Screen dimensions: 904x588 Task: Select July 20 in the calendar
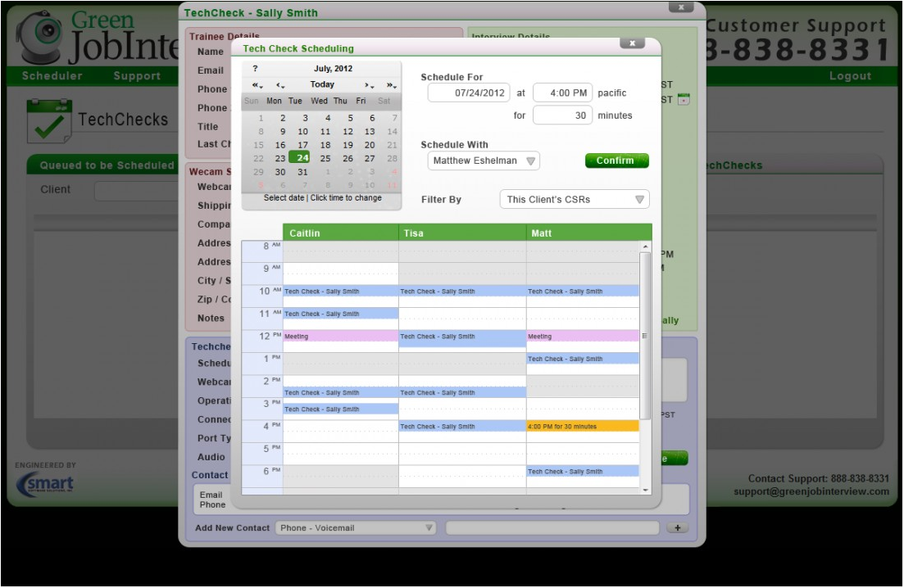(x=370, y=145)
